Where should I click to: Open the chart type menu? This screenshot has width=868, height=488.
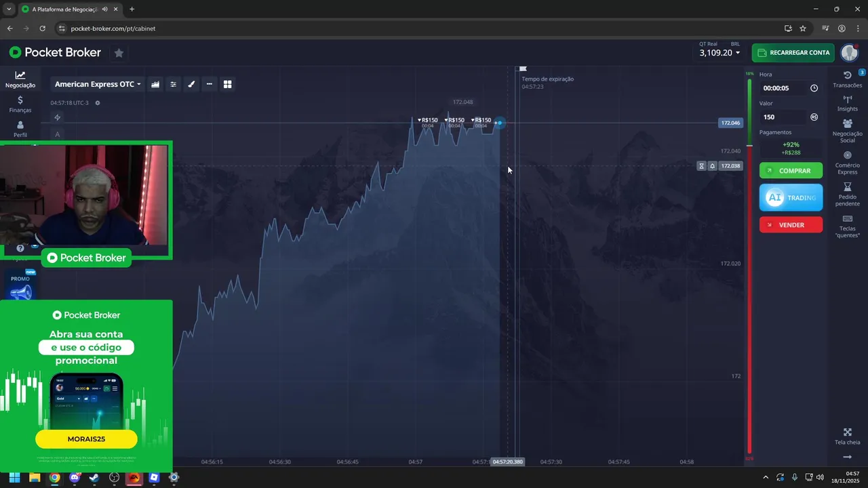(155, 84)
